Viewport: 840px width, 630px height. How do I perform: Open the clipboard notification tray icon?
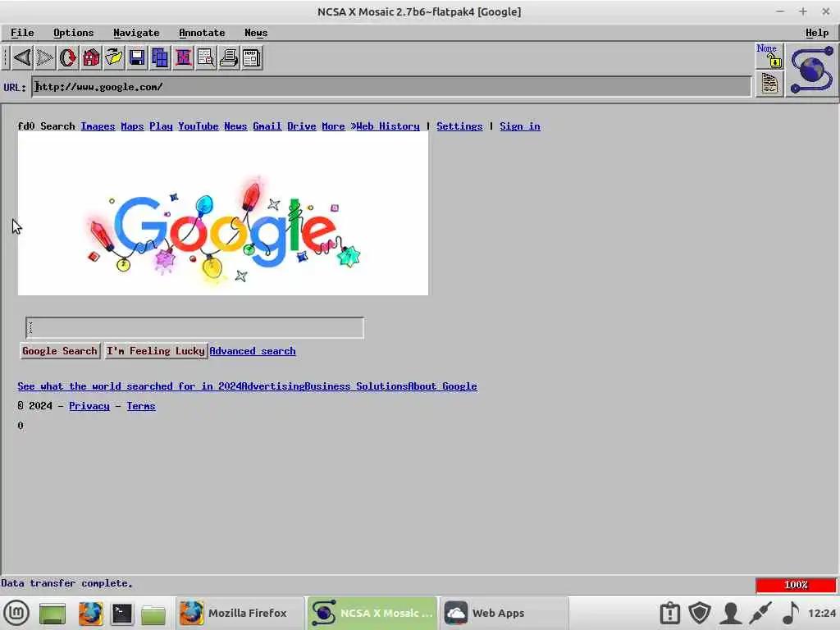click(669, 613)
